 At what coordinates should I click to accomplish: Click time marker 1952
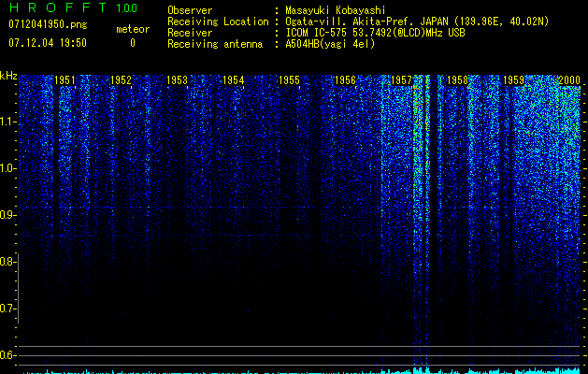point(122,79)
